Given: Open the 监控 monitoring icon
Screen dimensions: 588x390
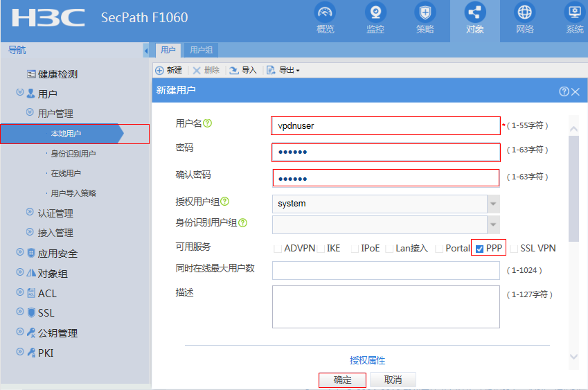Looking at the screenshot, I should 375,12.
